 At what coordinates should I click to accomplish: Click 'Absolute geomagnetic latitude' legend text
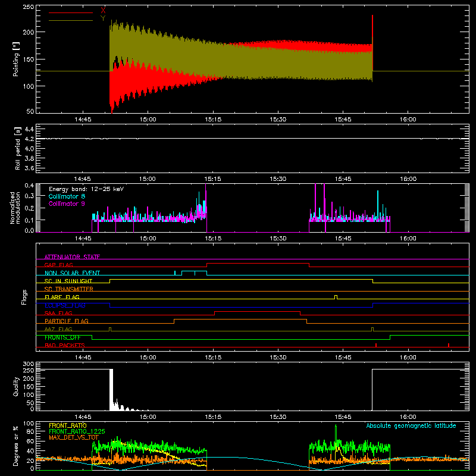click(411, 425)
